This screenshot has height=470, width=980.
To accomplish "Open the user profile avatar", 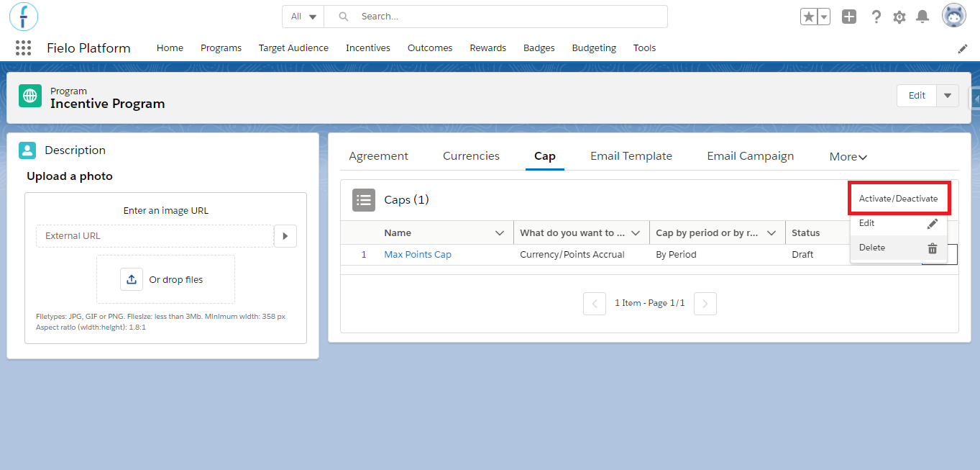I will [954, 16].
